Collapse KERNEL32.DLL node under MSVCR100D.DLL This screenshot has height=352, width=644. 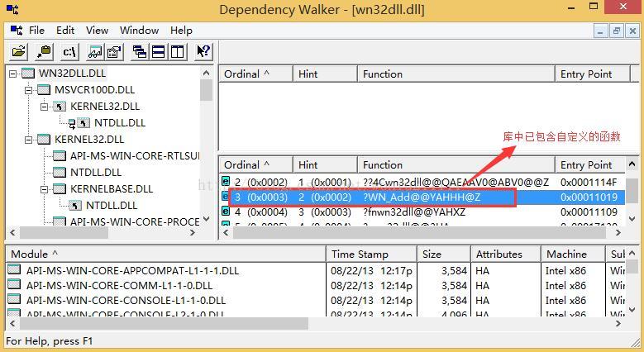tap(44, 107)
